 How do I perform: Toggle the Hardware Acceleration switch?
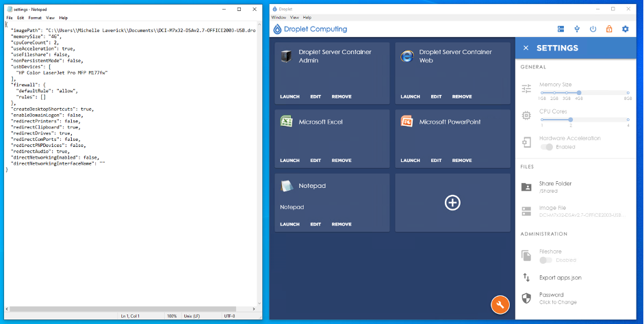pos(547,147)
